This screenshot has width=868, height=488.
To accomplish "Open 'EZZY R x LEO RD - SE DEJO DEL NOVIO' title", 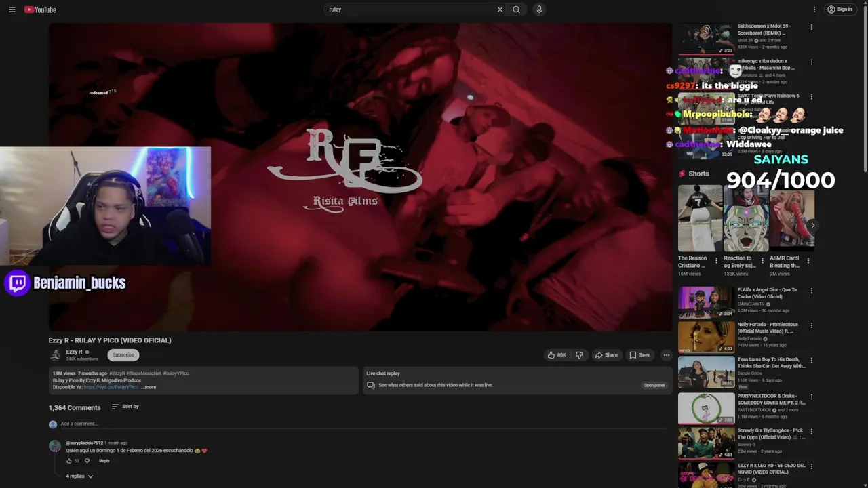I will tap(771, 468).
